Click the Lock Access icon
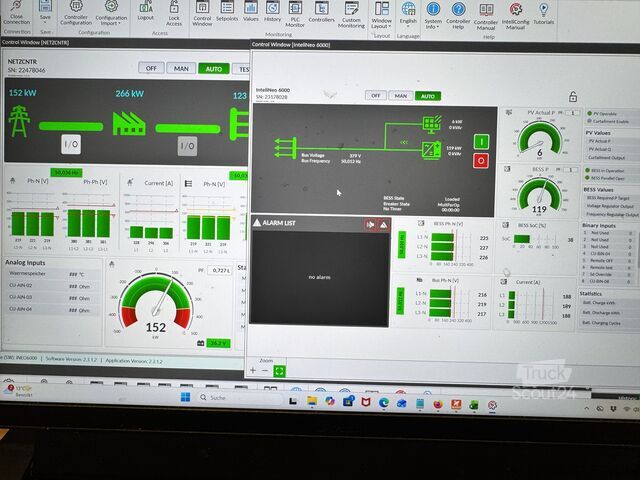640x480 pixels. point(174,13)
